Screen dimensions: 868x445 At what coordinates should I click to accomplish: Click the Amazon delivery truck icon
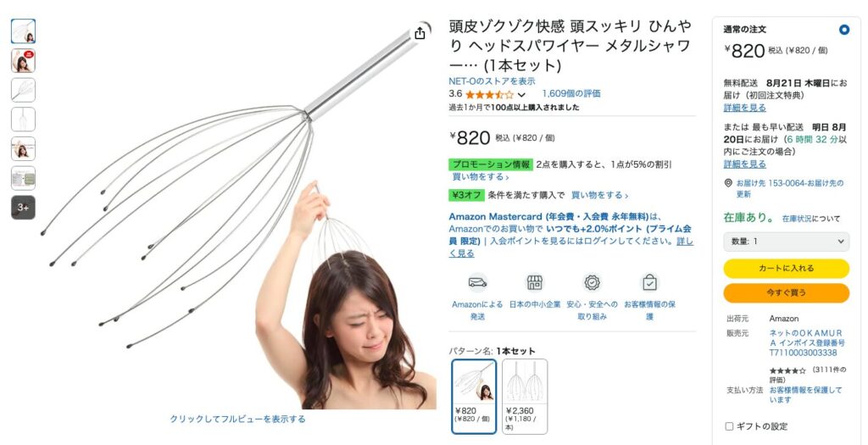click(x=477, y=283)
